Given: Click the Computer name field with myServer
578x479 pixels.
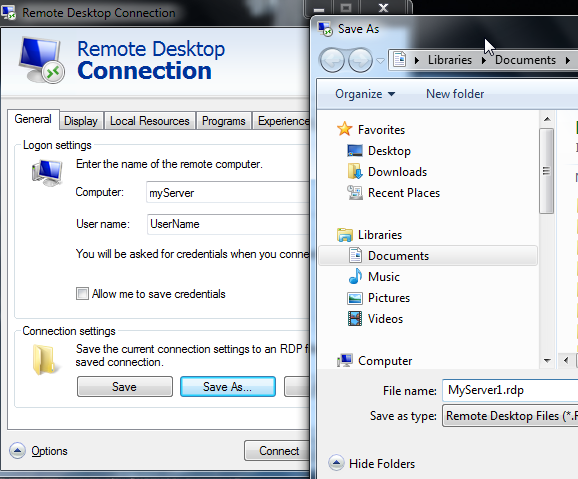Looking at the screenshot, I should pos(228,192).
